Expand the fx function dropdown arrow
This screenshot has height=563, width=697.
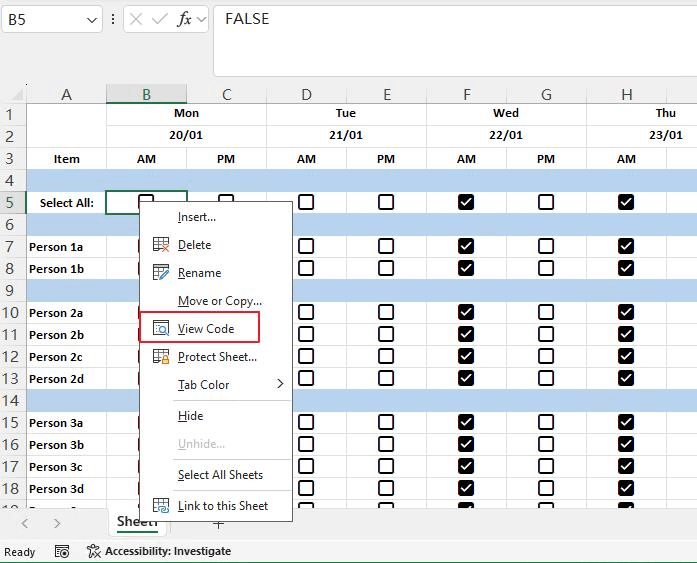[201, 19]
